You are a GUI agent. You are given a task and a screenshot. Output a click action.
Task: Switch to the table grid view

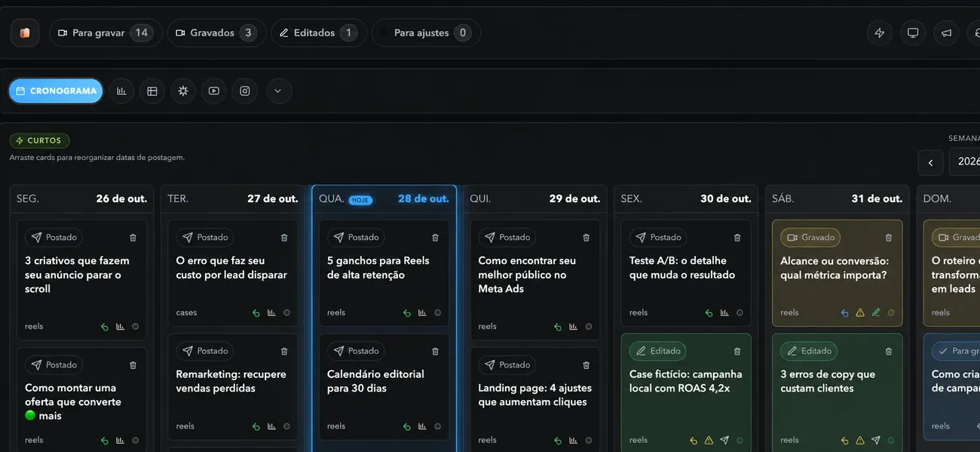[152, 91]
